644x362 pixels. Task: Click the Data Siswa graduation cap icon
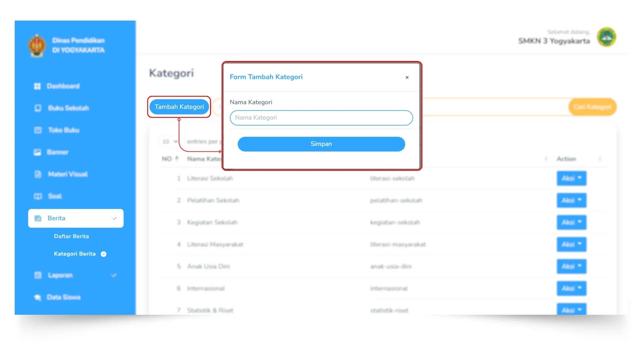37,297
